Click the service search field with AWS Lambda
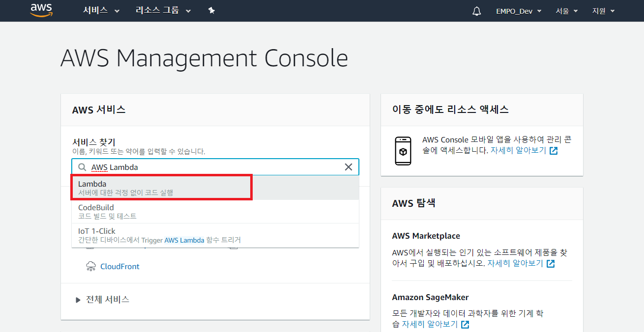This screenshot has width=644, height=332. point(215,167)
